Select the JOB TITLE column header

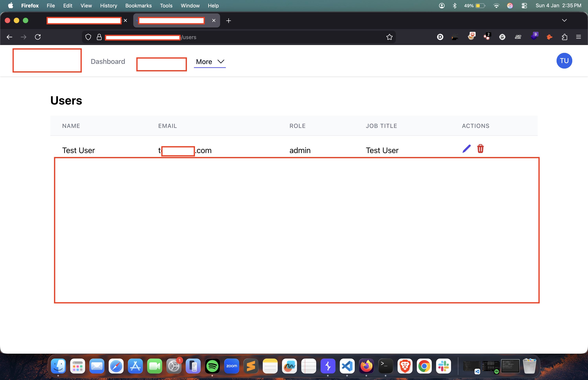381,126
